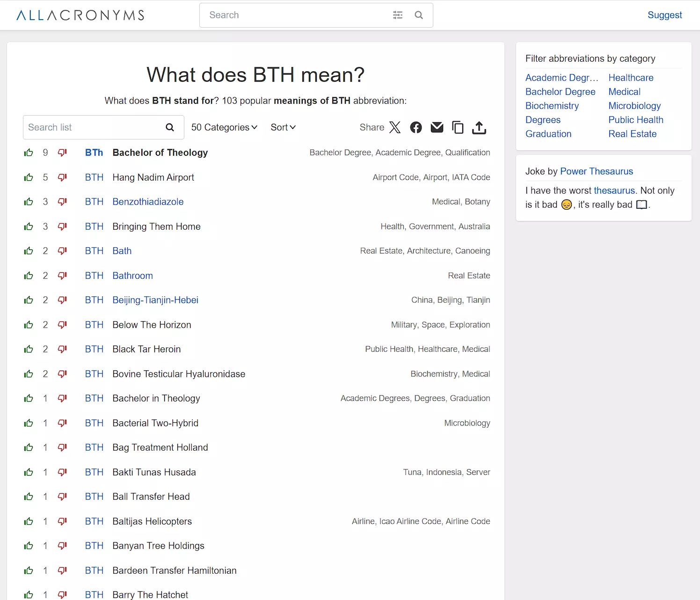Click the search filter sliders icon
Image resolution: width=700 pixels, height=600 pixels.
(398, 15)
